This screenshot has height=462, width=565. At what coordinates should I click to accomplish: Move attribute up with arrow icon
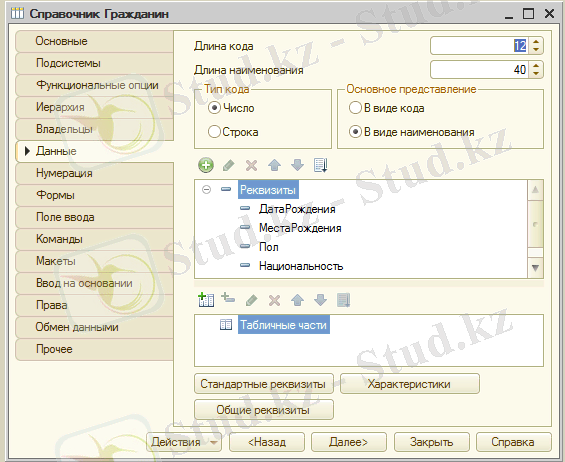pyautogui.click(x=275, y=165)
